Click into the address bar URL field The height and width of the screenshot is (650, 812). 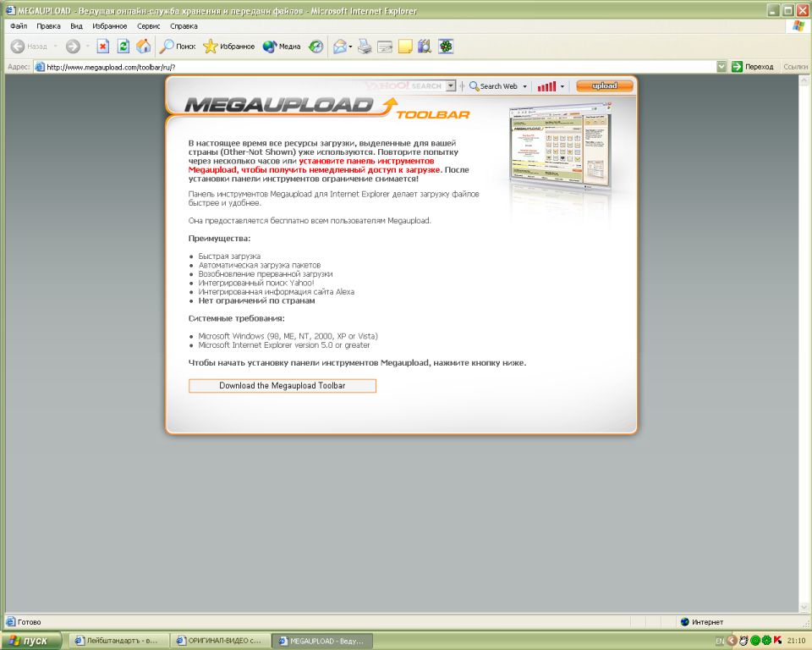point(378,67)
